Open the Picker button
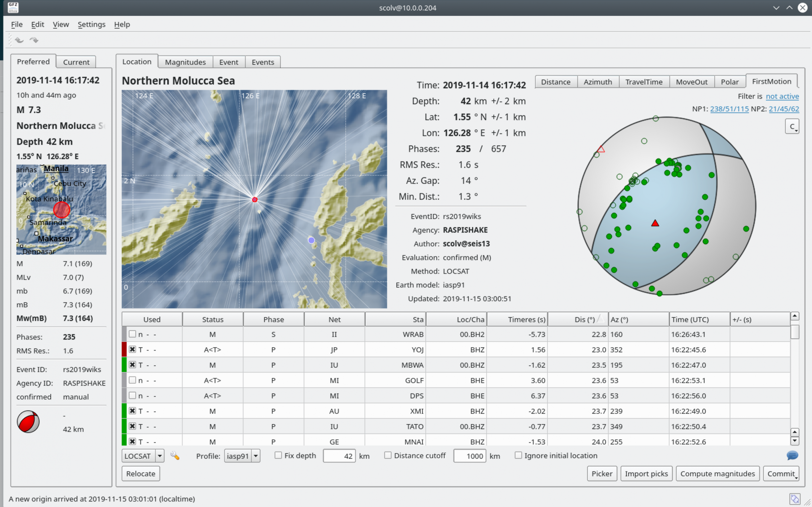This screenshot has height=507, width=812. [x=602, y=473]
